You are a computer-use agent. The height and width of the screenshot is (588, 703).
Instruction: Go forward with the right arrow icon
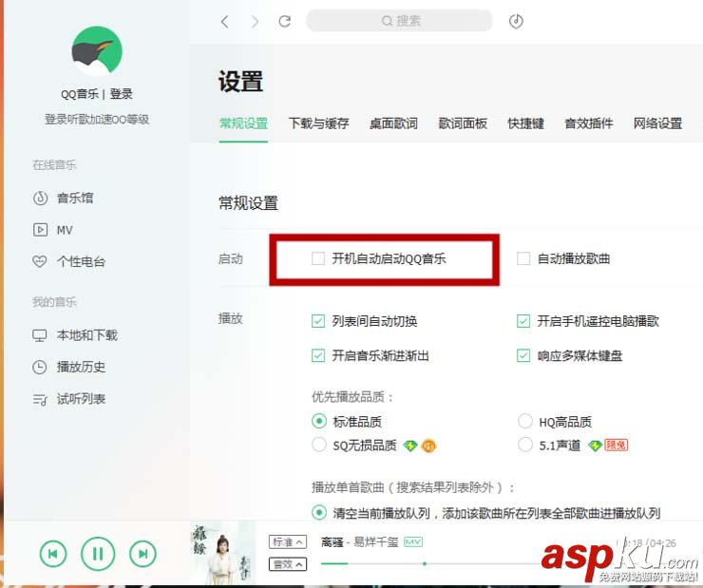255,21
